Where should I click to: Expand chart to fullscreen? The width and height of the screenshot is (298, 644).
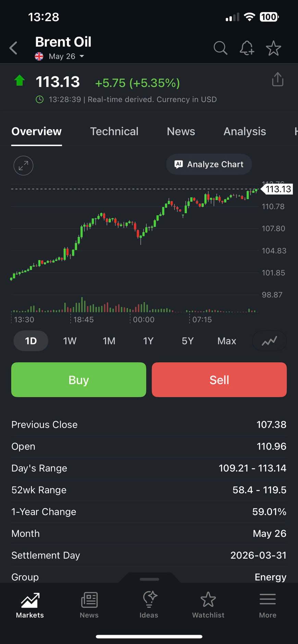(x=23, y=166)
